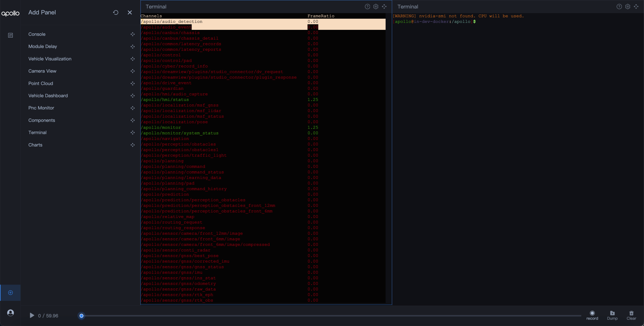This screenshot has height=326, width=644.
Task: Click the add-panel plus icon in left sidebar
Action: click(10, 293)
